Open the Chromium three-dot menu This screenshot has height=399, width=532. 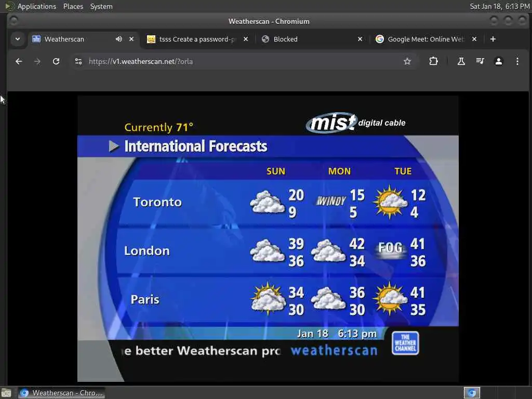click(x=517, y=61)
